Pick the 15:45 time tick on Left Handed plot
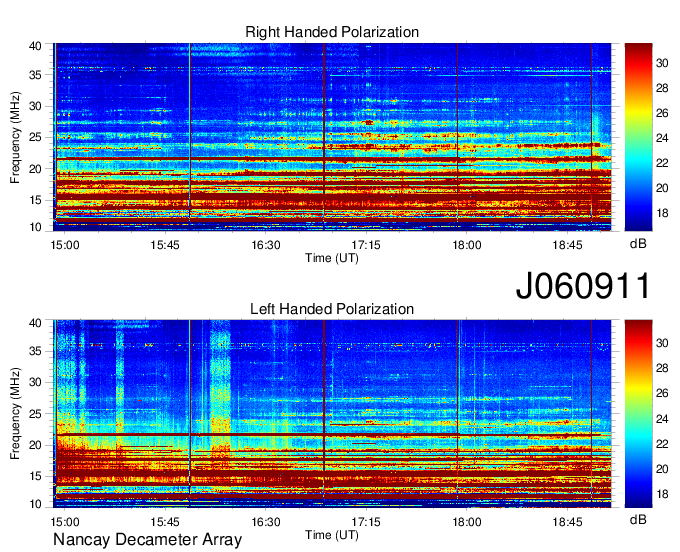 tap(165, 522)
